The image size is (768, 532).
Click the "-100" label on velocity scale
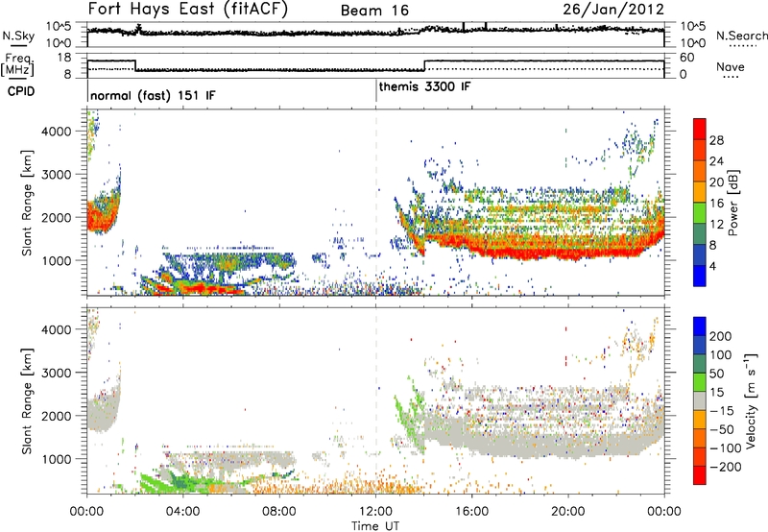coord(725,448)
